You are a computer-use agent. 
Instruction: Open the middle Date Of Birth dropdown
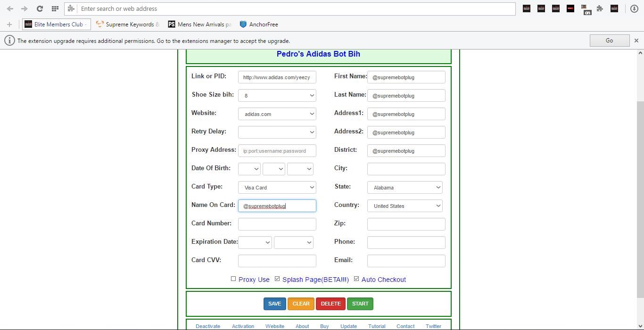click(x=274, y=169)
